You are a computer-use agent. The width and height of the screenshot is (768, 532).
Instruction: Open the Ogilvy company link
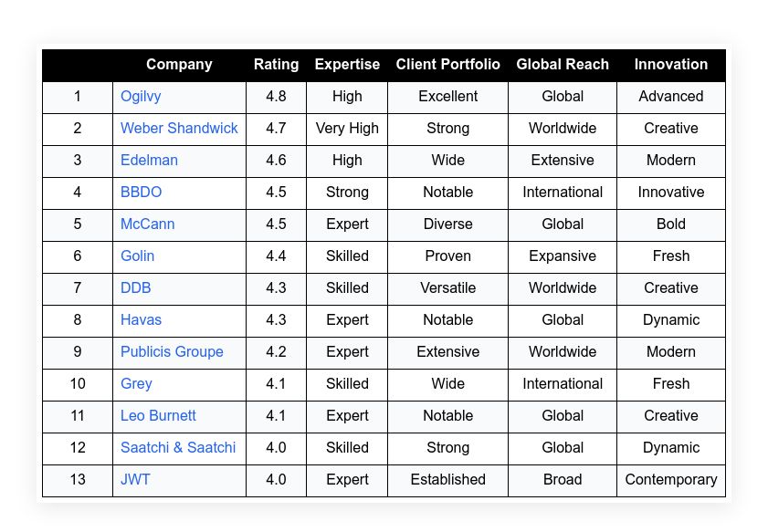point(142,97)
